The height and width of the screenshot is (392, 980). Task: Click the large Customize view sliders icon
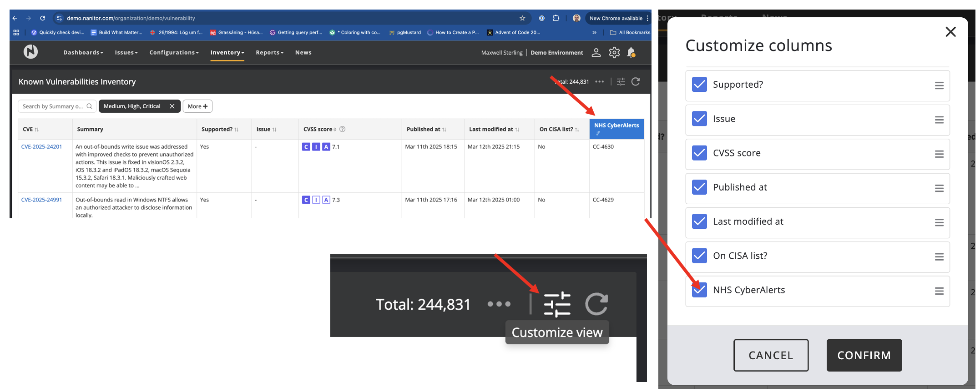click(557, 304)
